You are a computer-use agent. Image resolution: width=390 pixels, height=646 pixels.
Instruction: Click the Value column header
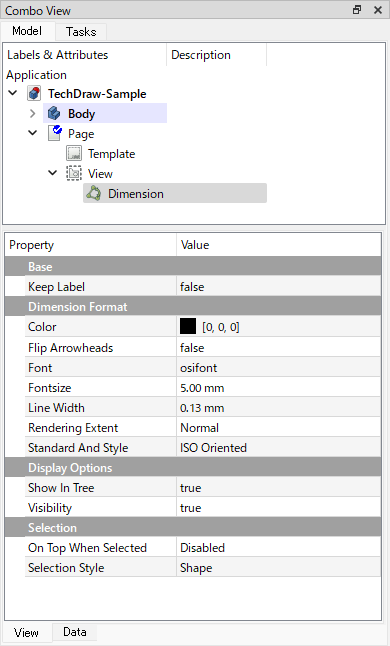point(279,245)
